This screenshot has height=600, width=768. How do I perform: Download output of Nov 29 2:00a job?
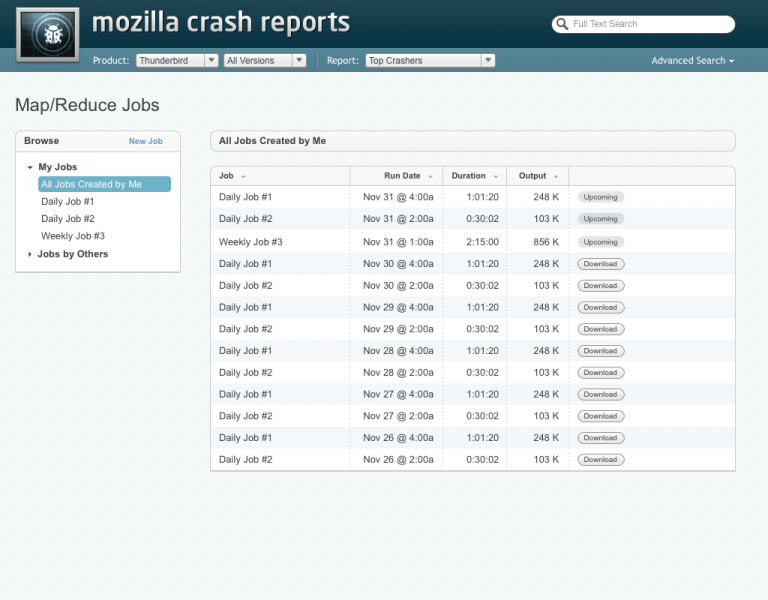600,329
